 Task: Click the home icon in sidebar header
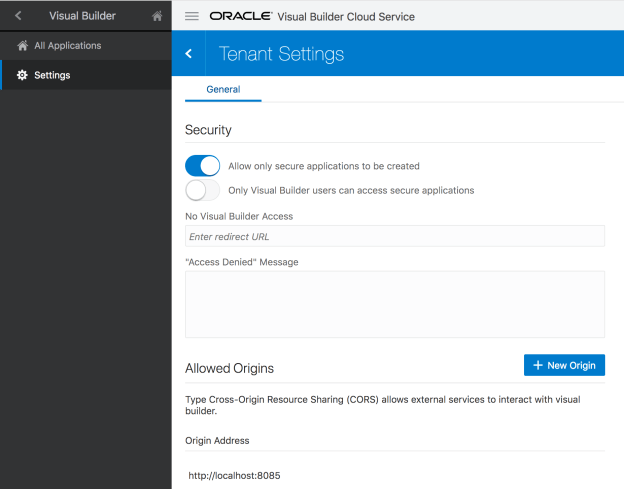(156, 16)
